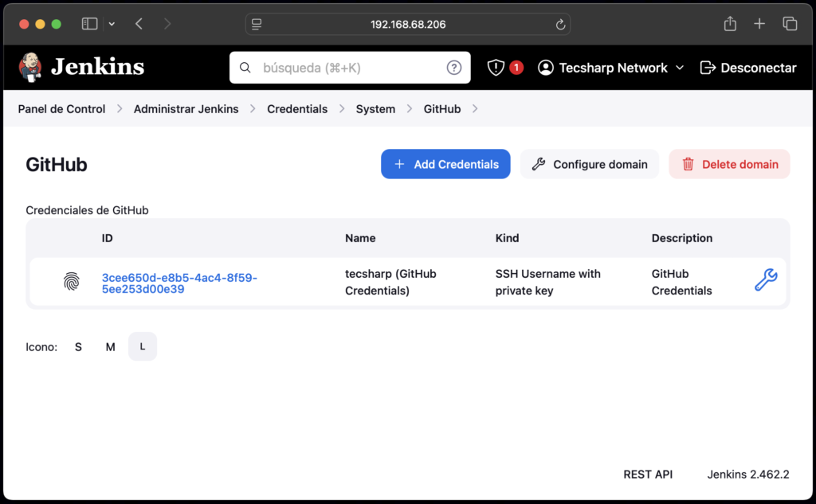Click the 'SSH Username with private key' cell
This screenshot has height=504, width=816.
(x=548, y=282)
